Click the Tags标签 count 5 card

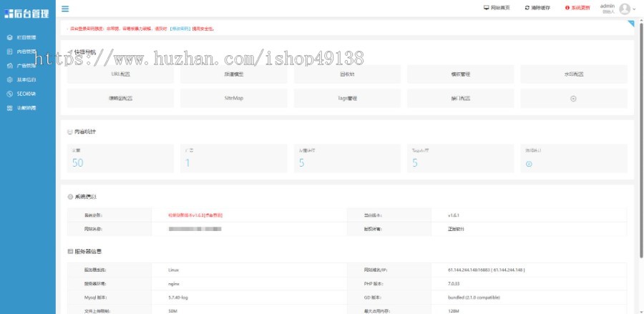pos(460,158)
